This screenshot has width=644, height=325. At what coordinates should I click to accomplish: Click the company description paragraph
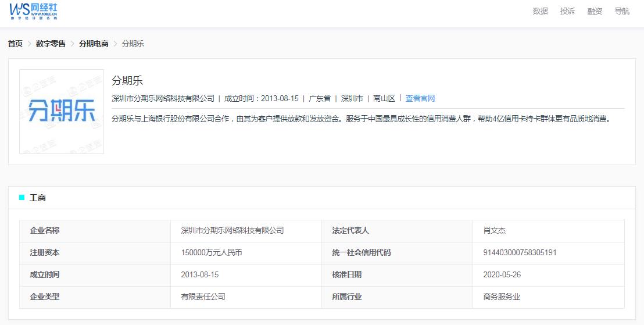362,119
